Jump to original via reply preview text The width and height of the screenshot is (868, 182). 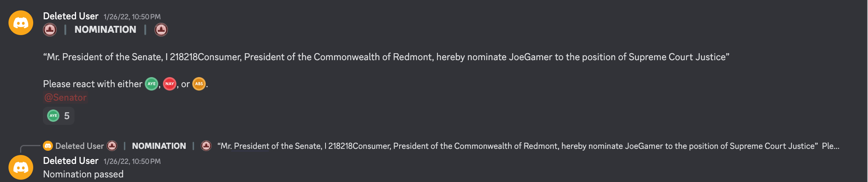pos(528,146)
